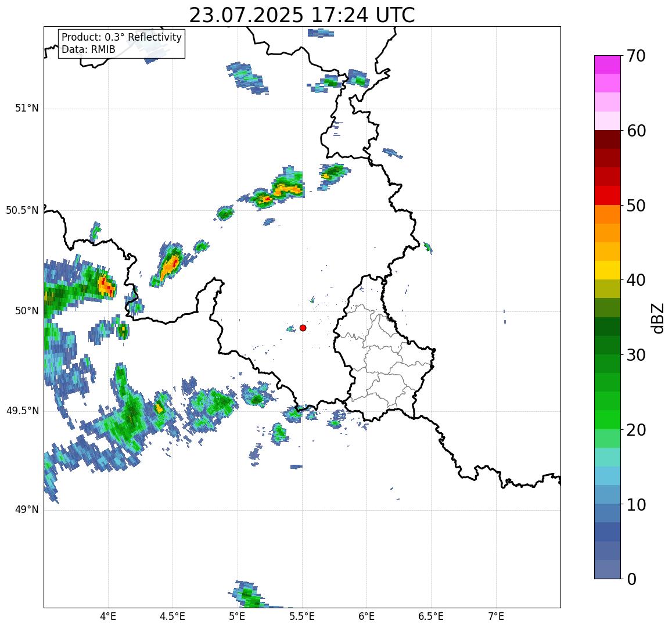
Task: Click the colorbar tick label 0
Action: click(x=632, y=579)
